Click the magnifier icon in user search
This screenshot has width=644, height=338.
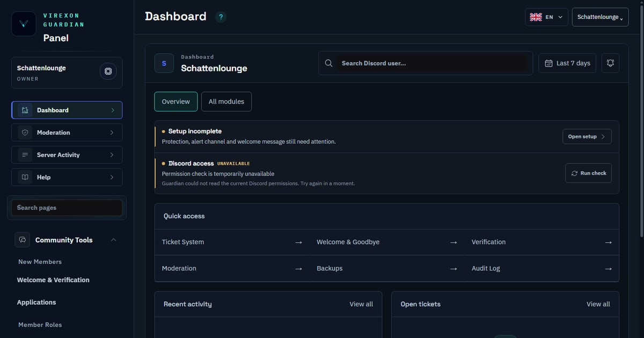pyautogui.click(x=329, y=63)
